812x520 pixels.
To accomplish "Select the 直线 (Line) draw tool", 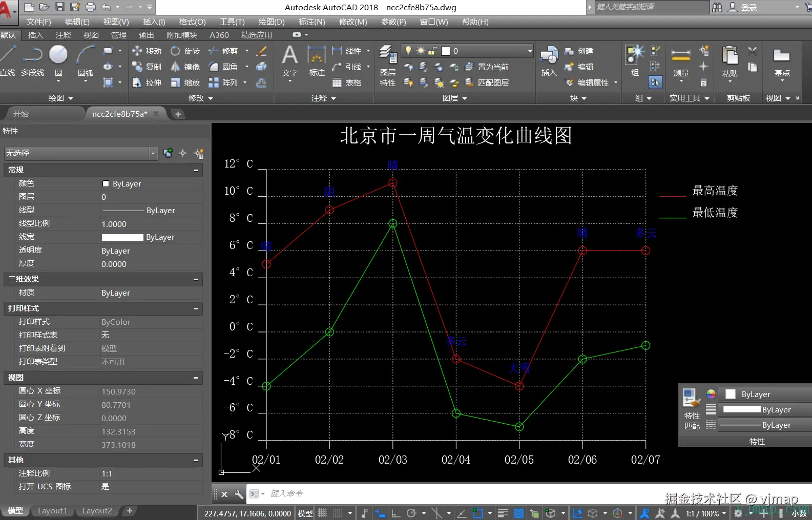I will pyautogui.click(x=8, y=60).
